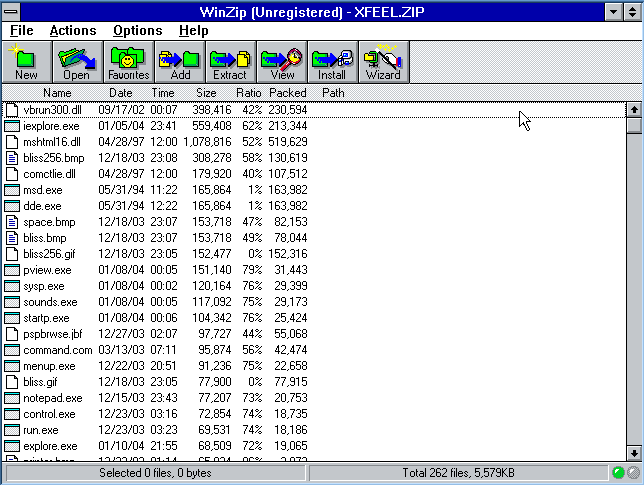
Task: Click the View toolbar icon
Action: click(281, 62)
